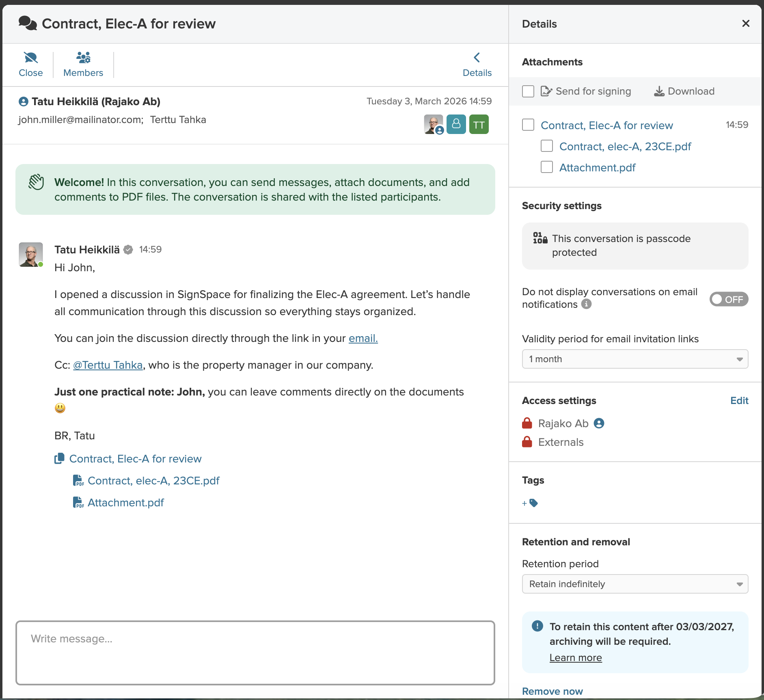
Task: Click the Write message text field
Action: click(x=255, y=652)
